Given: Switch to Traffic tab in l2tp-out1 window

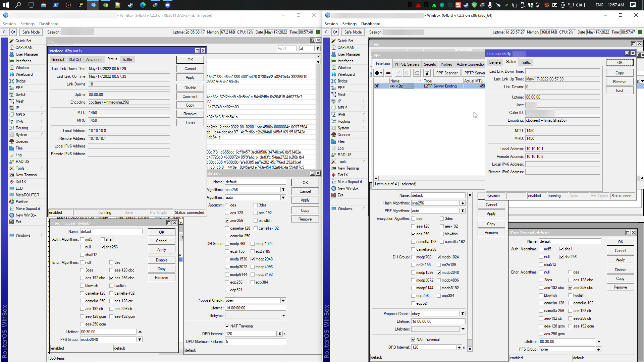Looking at the screenshot, I should pos(127,60).
